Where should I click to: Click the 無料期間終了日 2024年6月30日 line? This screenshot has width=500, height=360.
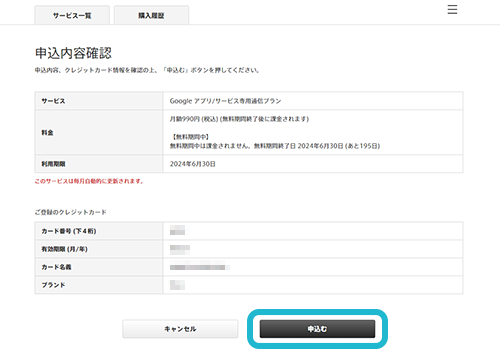275,146
